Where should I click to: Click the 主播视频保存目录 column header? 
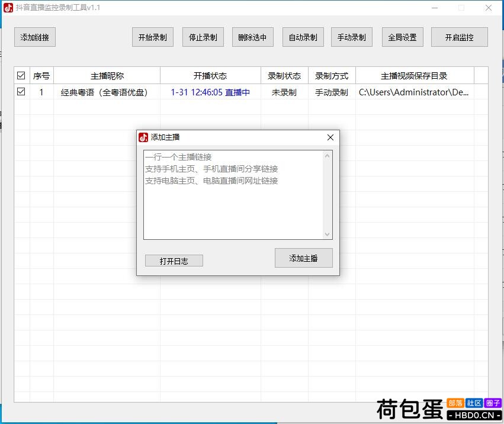tap(415, 76)
